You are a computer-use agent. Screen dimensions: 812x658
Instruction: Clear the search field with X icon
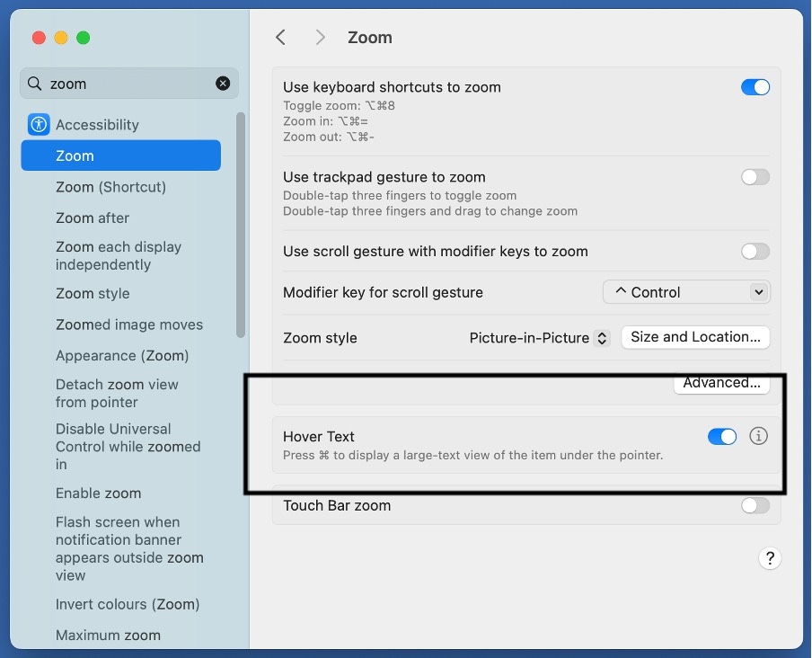[223, 84]
